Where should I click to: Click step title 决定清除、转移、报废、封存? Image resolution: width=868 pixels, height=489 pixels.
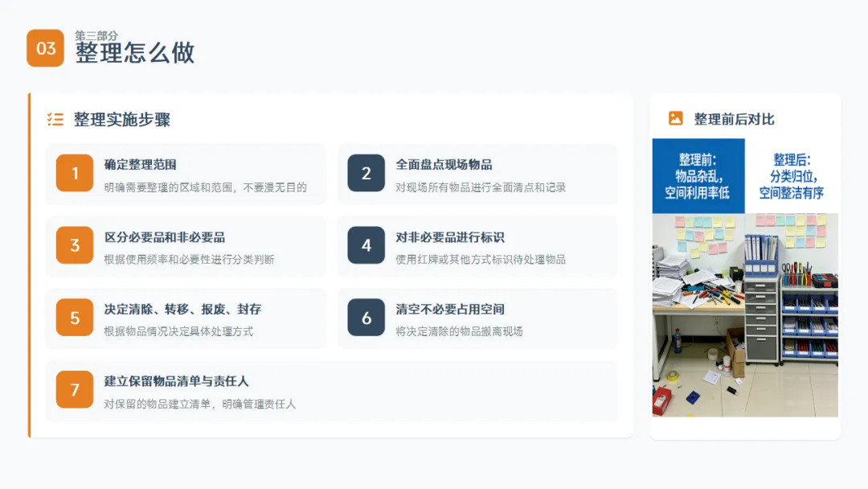[x=182, y=309]
